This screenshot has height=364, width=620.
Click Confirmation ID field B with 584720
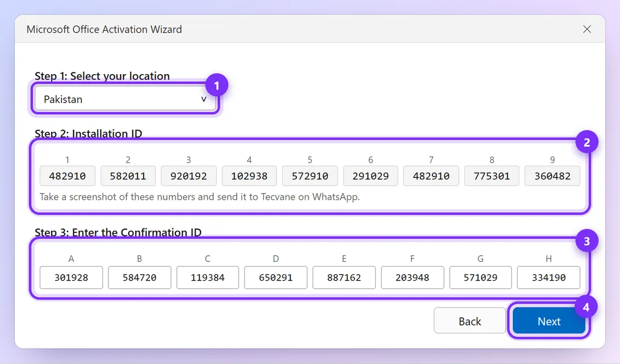point(140,278)
